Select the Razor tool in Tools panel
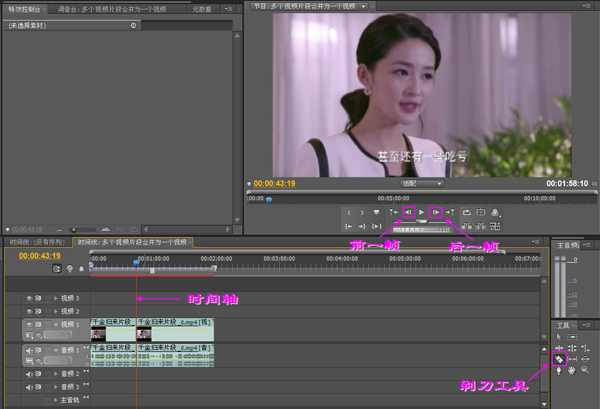600x409 pixels. click(x=559, y=359)
